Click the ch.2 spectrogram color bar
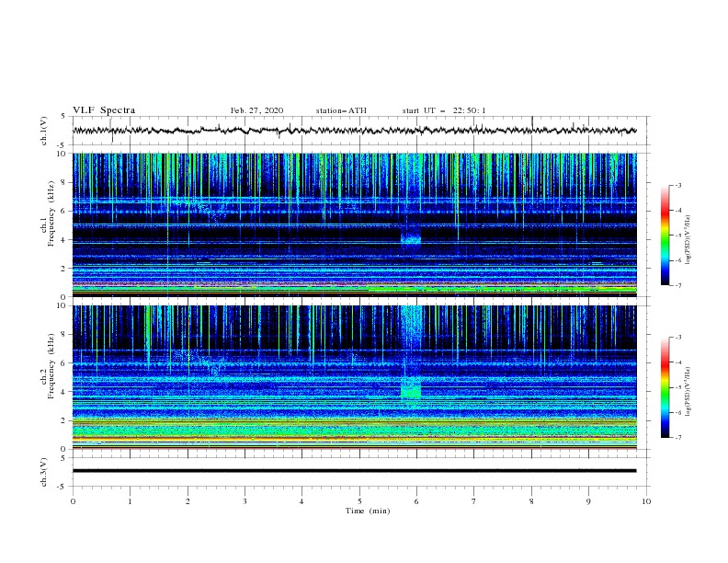This screenshot has width=728, height=563. (x=665, y=387)
